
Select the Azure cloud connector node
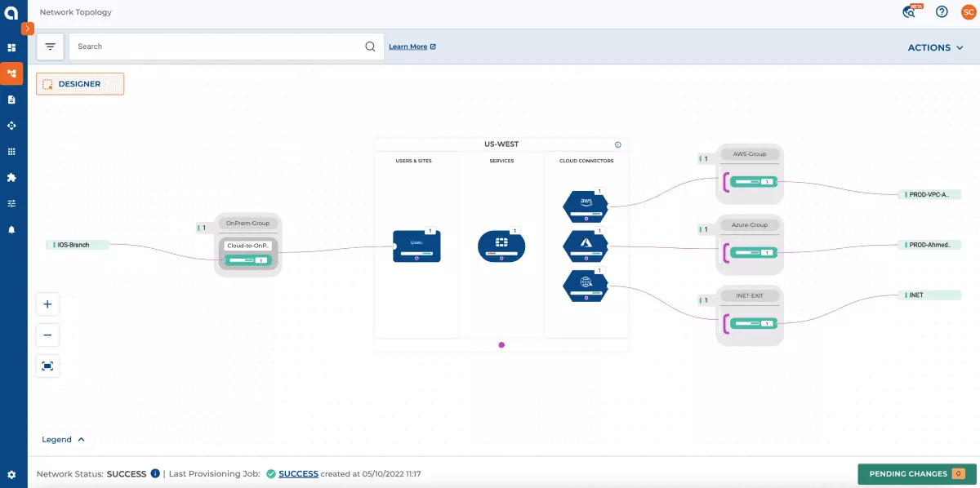pos(586,244)
